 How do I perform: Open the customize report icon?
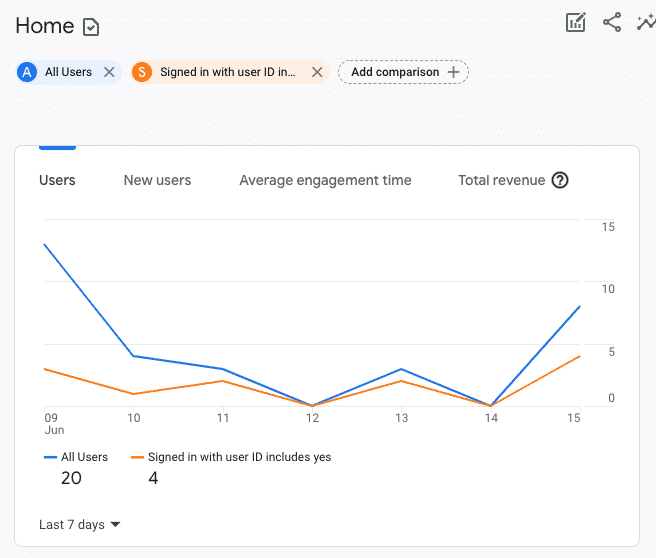pyautogui.click(x=575, y=23)
